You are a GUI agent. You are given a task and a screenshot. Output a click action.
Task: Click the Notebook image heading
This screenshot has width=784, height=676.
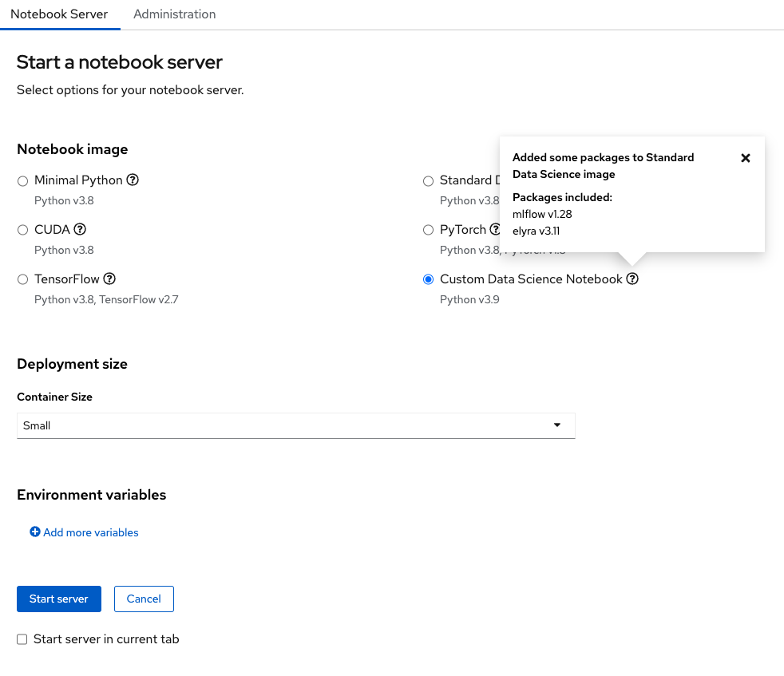73,149
